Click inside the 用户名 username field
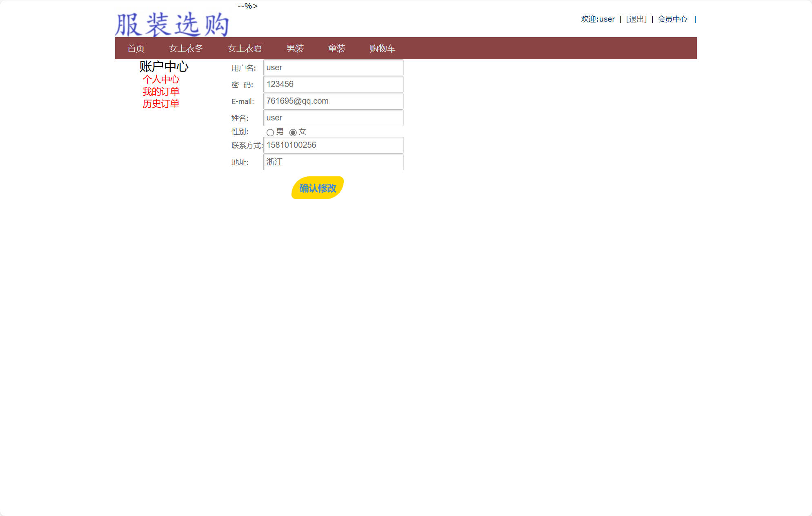812x516 pixels. coord(333,67)
